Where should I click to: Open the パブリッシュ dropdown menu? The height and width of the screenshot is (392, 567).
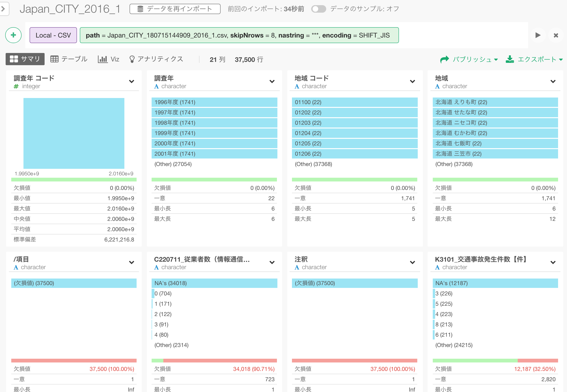(469, 59)
